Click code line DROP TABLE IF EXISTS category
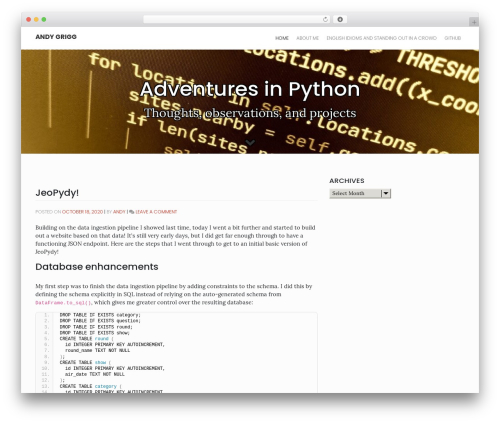The image size is (500, 423). (x=100, y=315)
